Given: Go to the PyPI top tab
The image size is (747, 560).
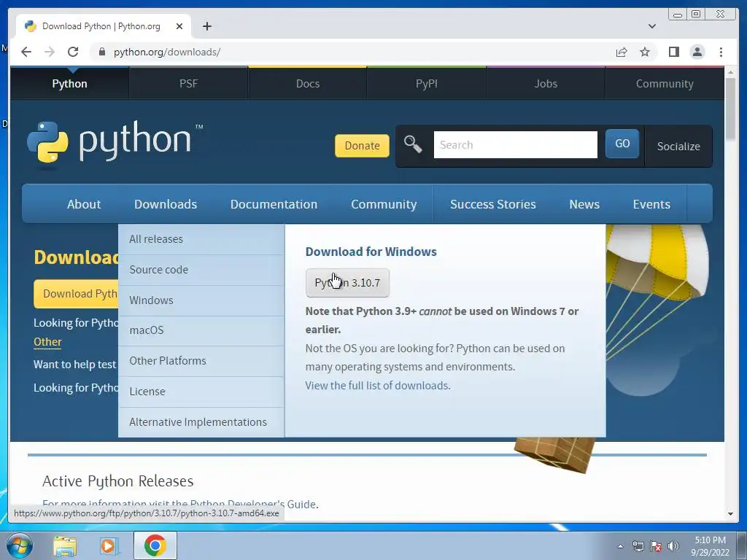Looking at the screenshot, I should [x=426, y=84].
